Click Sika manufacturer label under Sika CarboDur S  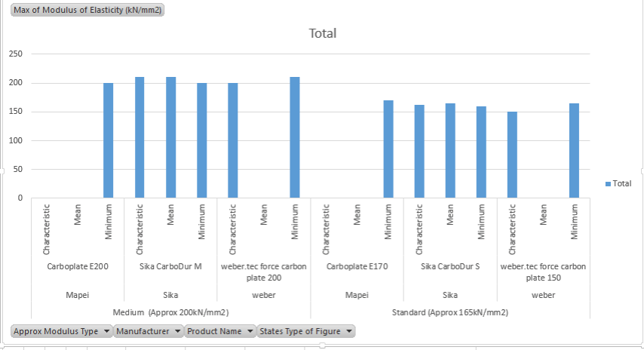tap(450, 296)
